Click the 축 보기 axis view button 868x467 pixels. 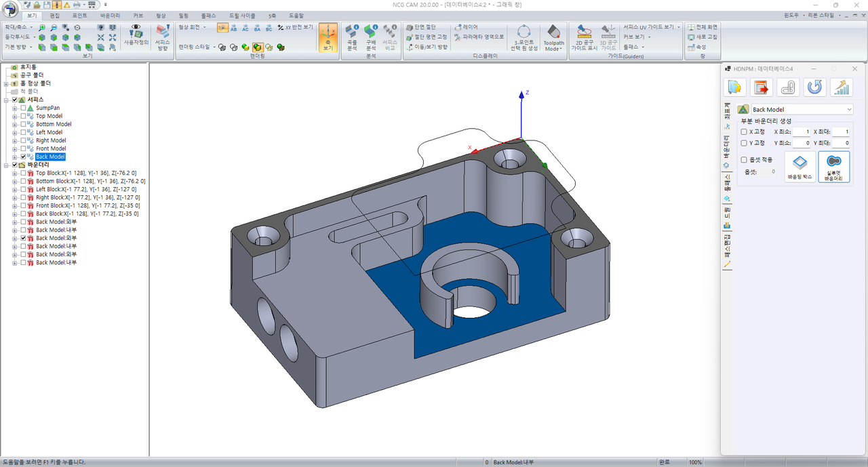point(328,37)
